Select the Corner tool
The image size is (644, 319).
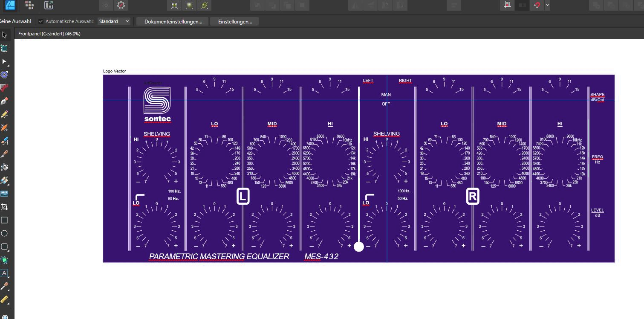pyautogui.click(x=5, y=88)
